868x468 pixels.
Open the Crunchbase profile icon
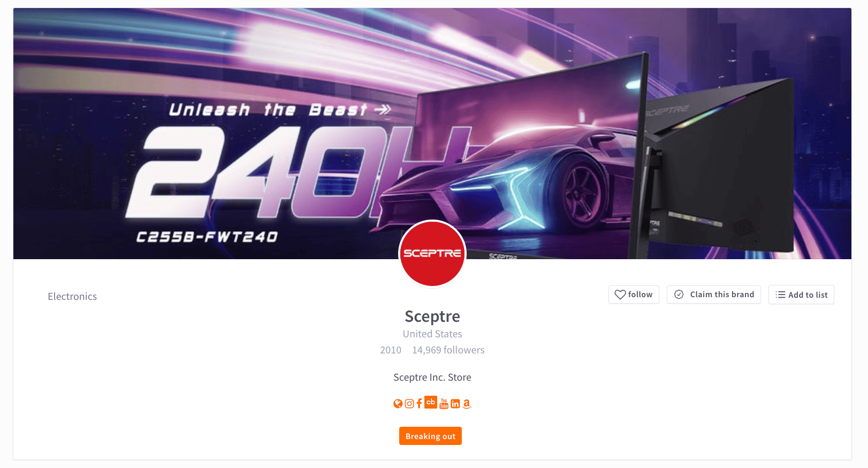click(431, 402)
